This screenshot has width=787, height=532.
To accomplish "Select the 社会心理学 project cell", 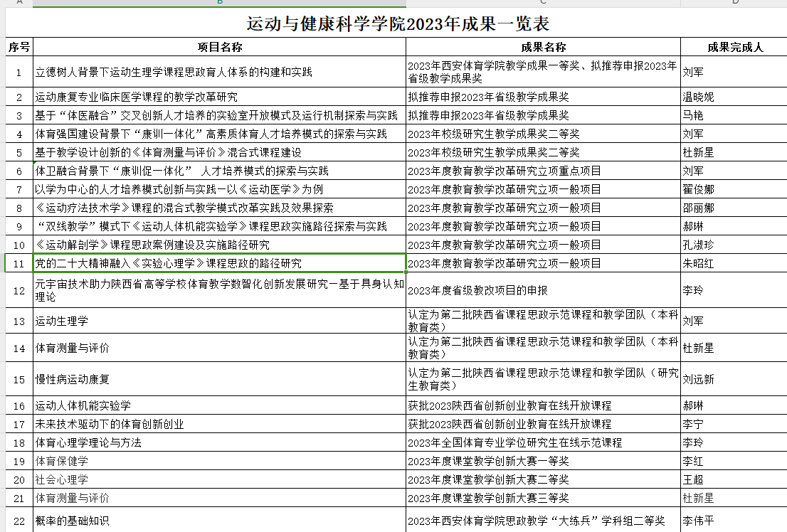I will coord(219,479).
